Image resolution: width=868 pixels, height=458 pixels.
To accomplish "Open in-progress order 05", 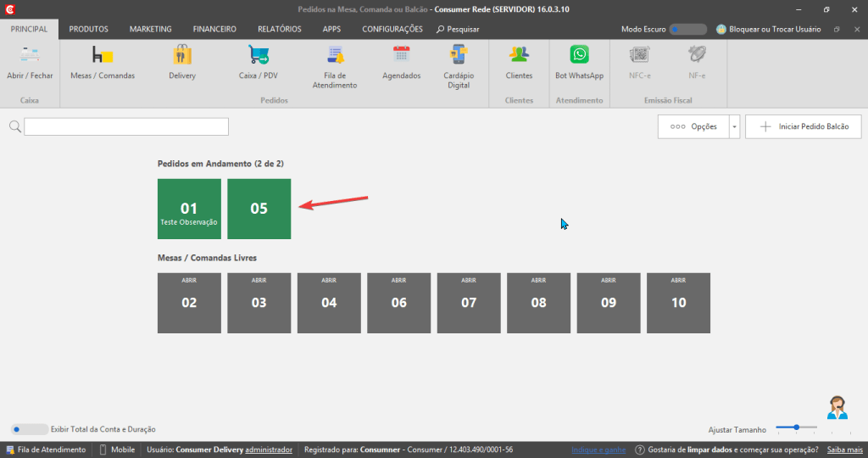I will click(259, 209).
